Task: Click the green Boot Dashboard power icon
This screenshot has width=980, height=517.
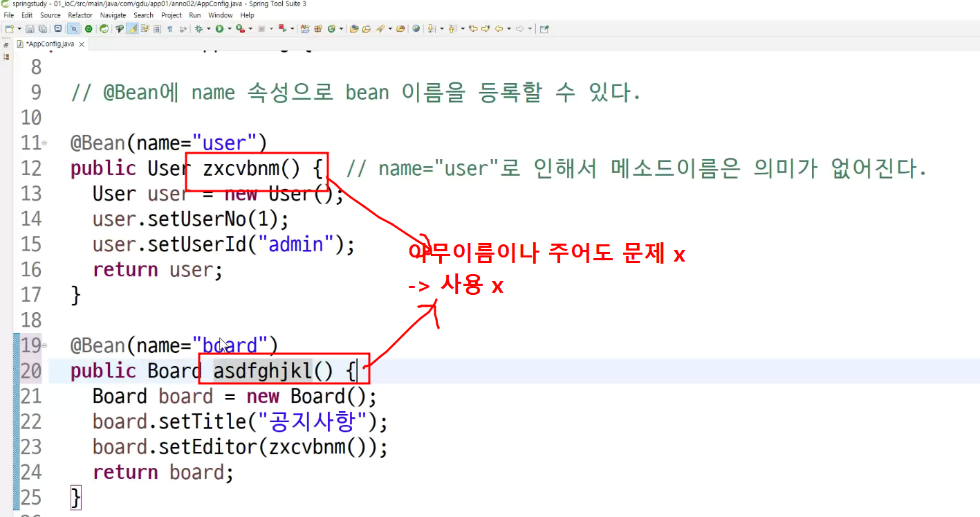Action: pyautogui.click(x=89, y=28)
